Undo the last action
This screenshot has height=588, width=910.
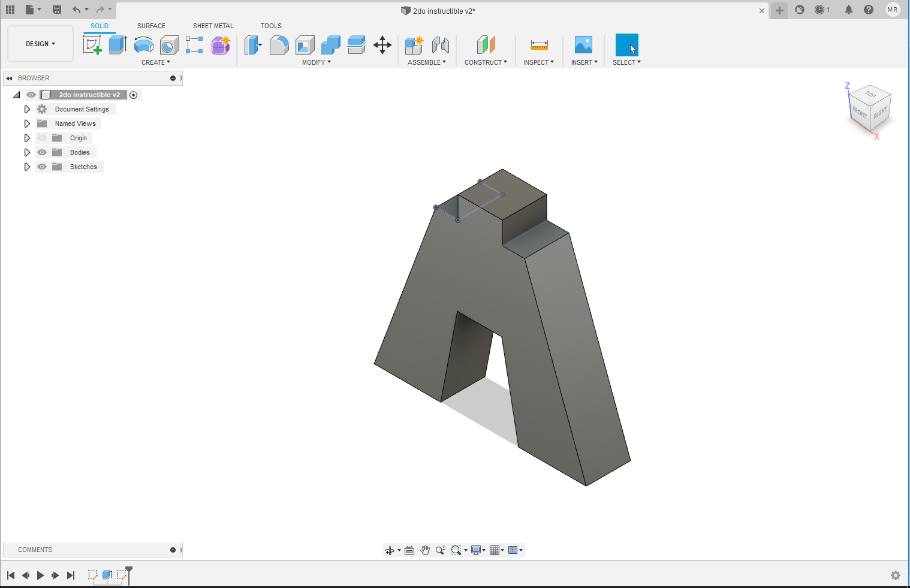point(76,10)
